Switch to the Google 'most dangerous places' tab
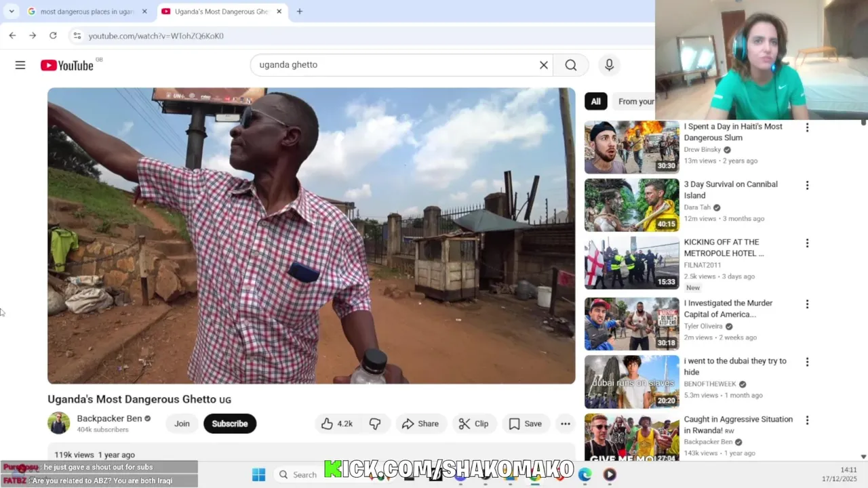This screenshot has height=488, width=868. pyautogui.click(x=87, y=12)
